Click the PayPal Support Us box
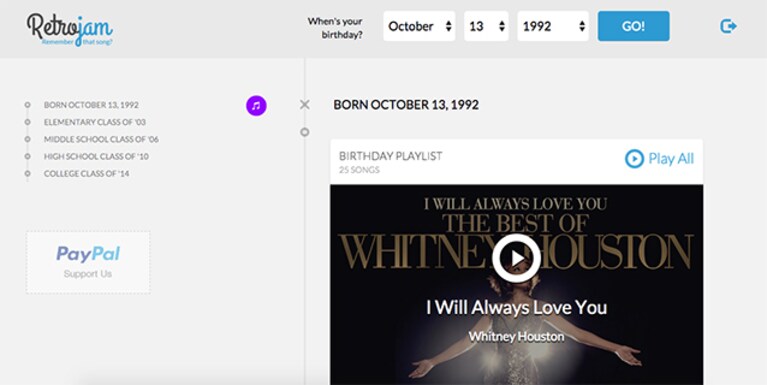Image resolution: width=767 pixels, height=385 pixels. click(x=88, y=262)
